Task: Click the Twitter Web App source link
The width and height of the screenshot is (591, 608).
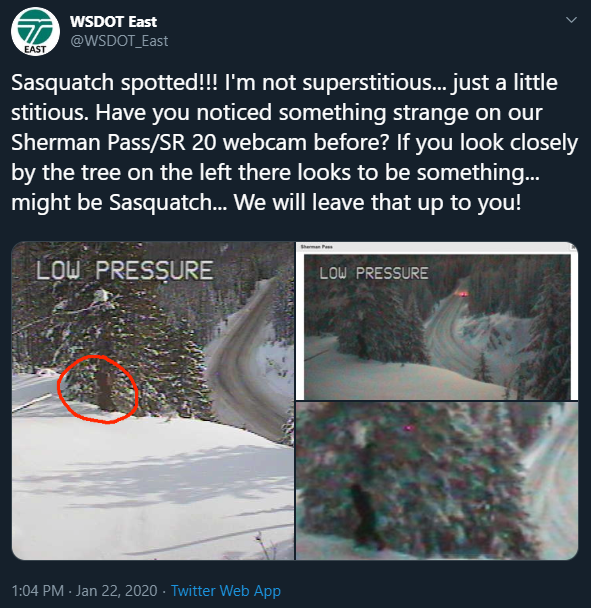Action: point(226,591)
